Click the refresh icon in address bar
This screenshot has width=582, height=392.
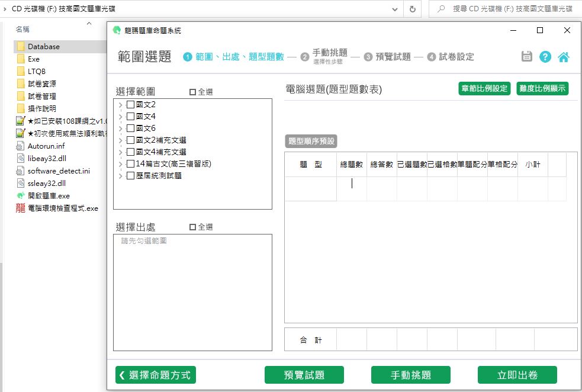[413, 9]
